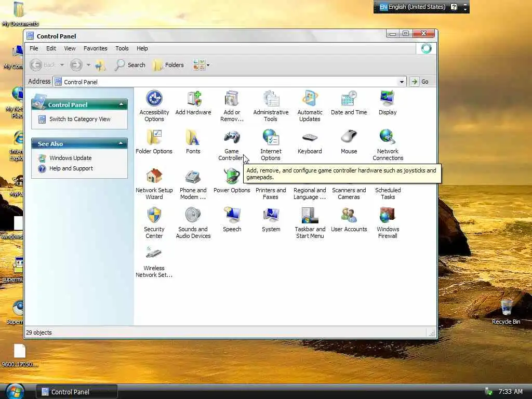Expand the Address bar dropdown
532x399 pixels.
[x=402, y=82]
